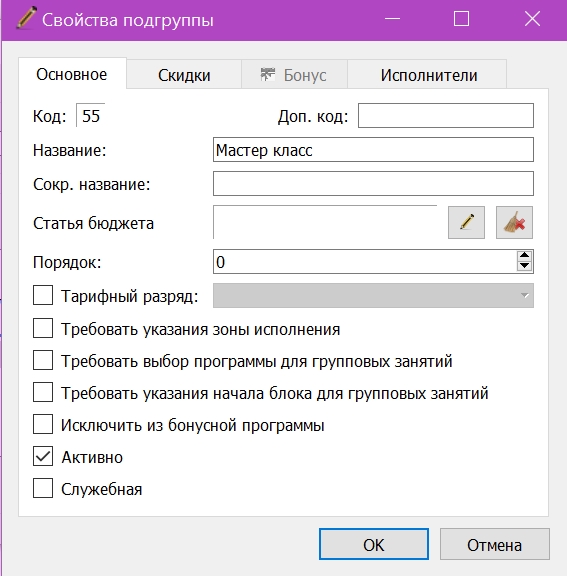This screenshot has width=567, height=576.
Task: Confirm changes with the OK button
Action: coord(374,544)
